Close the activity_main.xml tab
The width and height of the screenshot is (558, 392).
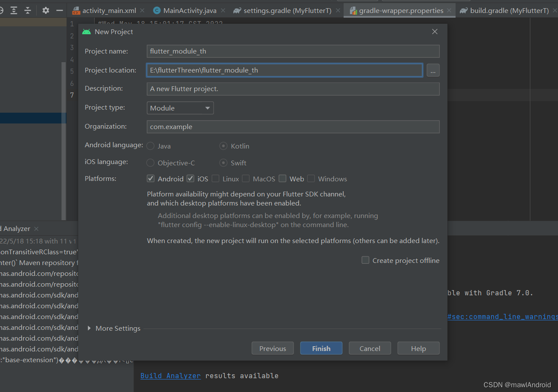[x=142, y=10]
